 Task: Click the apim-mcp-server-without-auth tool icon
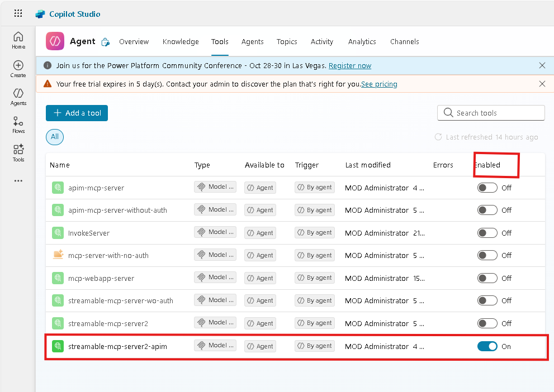pos(58,210)
